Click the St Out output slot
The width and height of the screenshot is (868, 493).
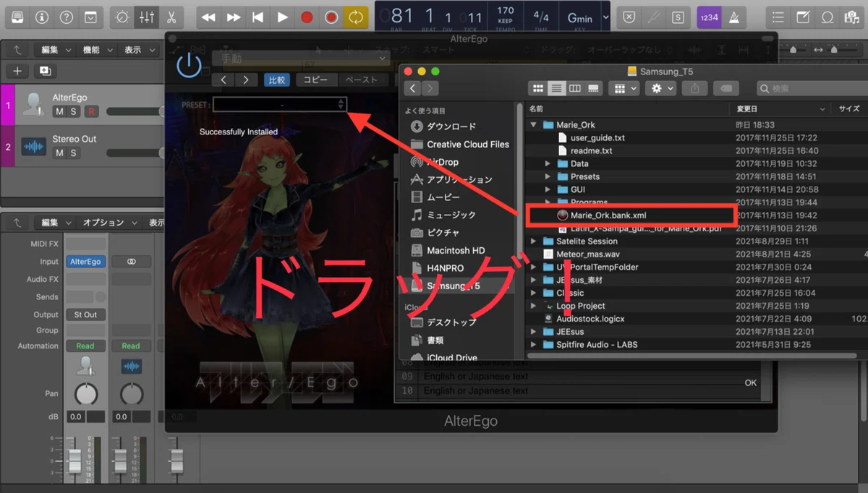click(x=85, y=314)
